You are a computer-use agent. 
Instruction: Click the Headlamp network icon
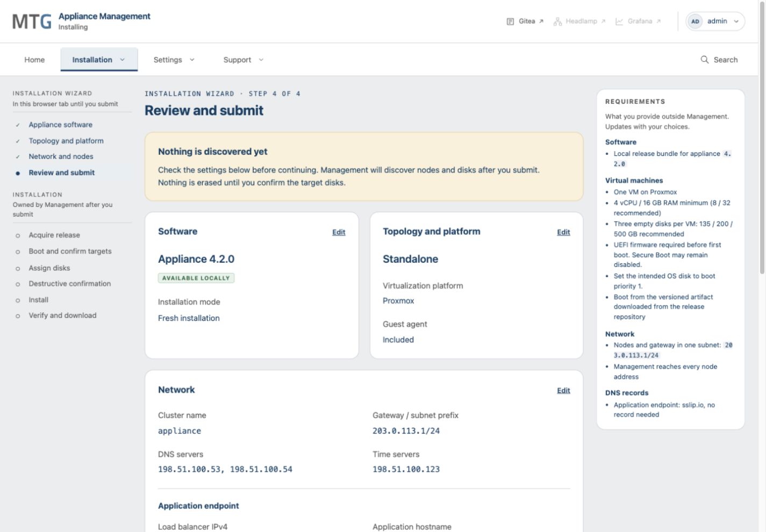[x=557, y=21]
